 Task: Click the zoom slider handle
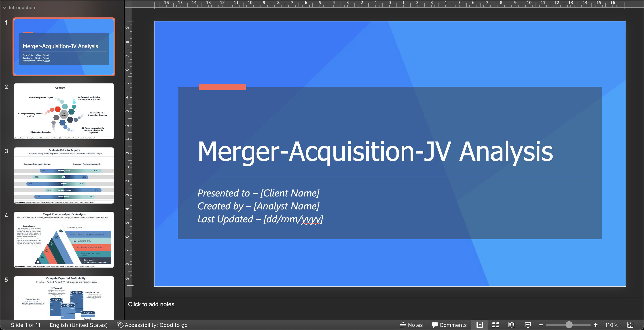pyautogui.click(x=569, y=325)
